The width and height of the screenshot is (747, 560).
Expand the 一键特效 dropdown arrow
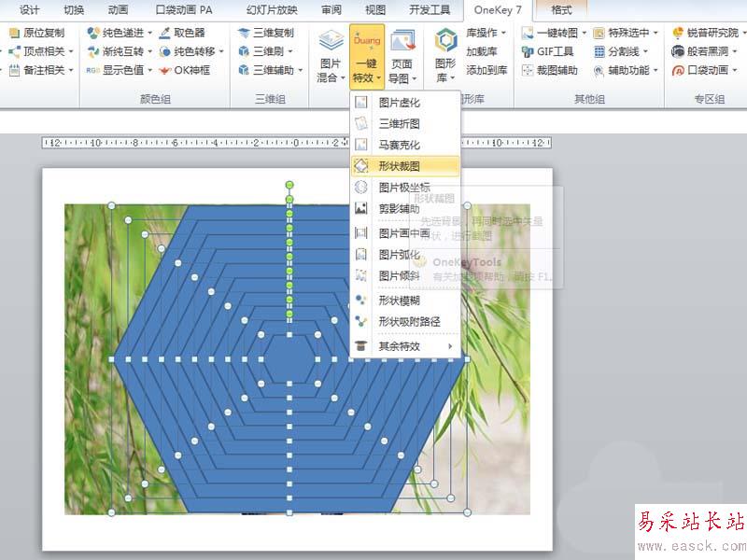click(x=379, y=77)
